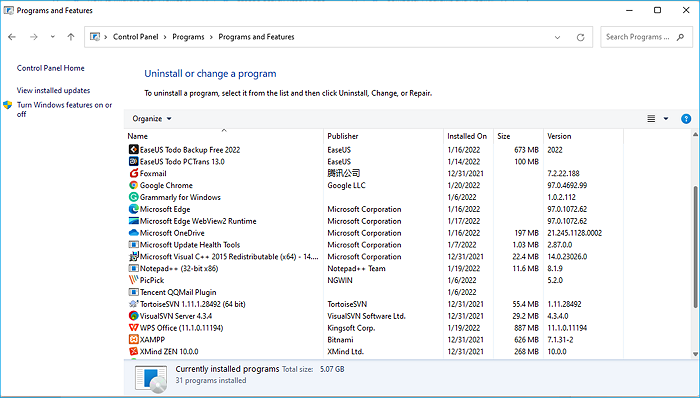Expand the view options dropdown arrow
The width and height of the screenshot is (700, 398).
click(666, 119)
